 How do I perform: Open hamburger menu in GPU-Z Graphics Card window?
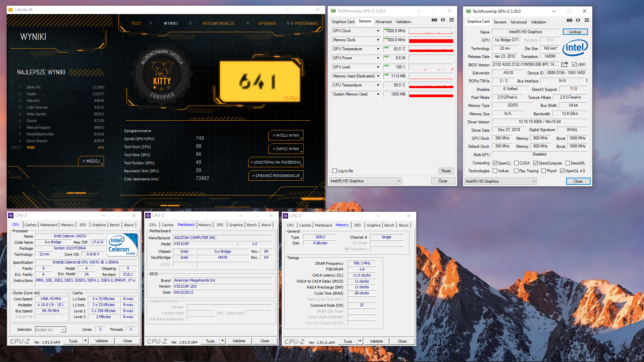587,20
